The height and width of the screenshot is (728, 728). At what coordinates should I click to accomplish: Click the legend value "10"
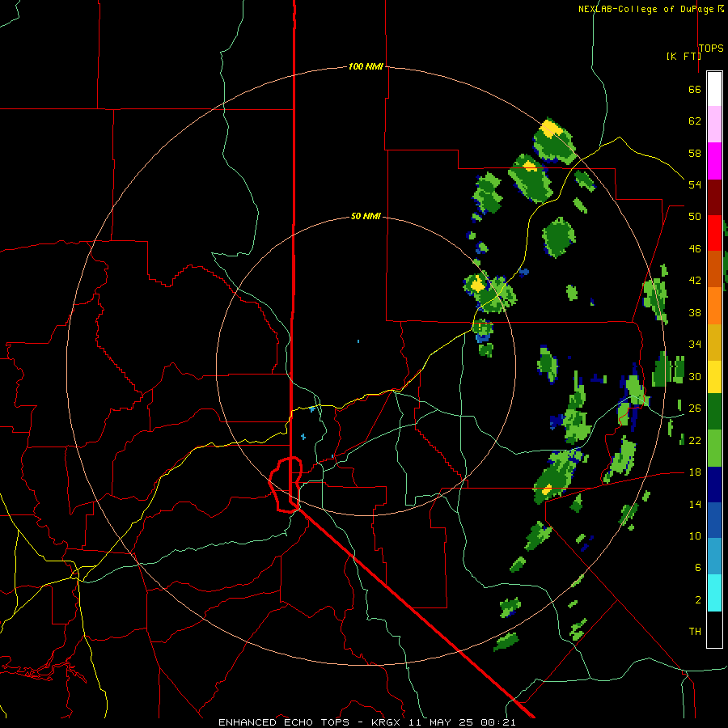pyautogui.click(x=695, y=535)
